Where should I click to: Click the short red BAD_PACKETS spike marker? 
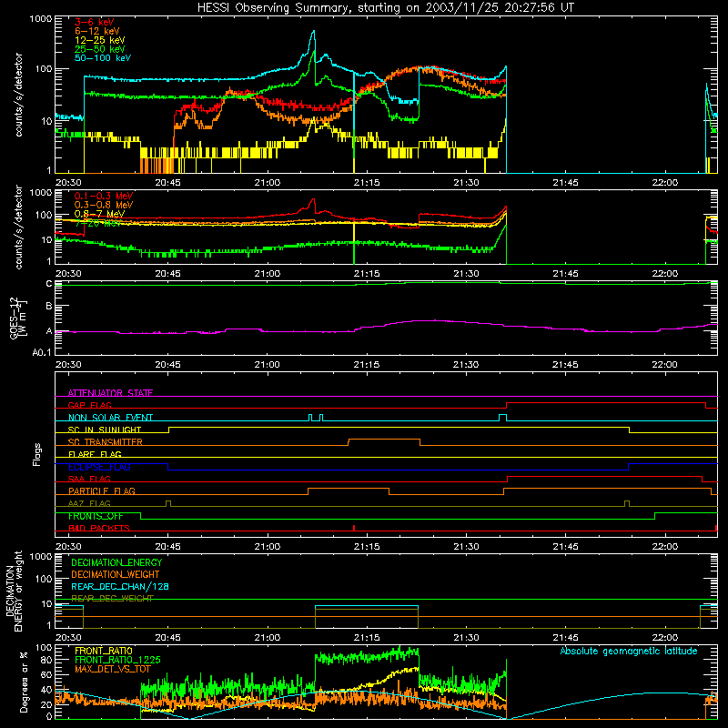[x=354, y=528]
